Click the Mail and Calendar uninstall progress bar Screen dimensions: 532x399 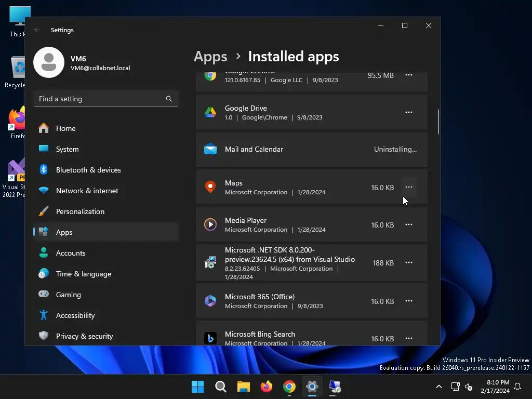tap(312, 166)
